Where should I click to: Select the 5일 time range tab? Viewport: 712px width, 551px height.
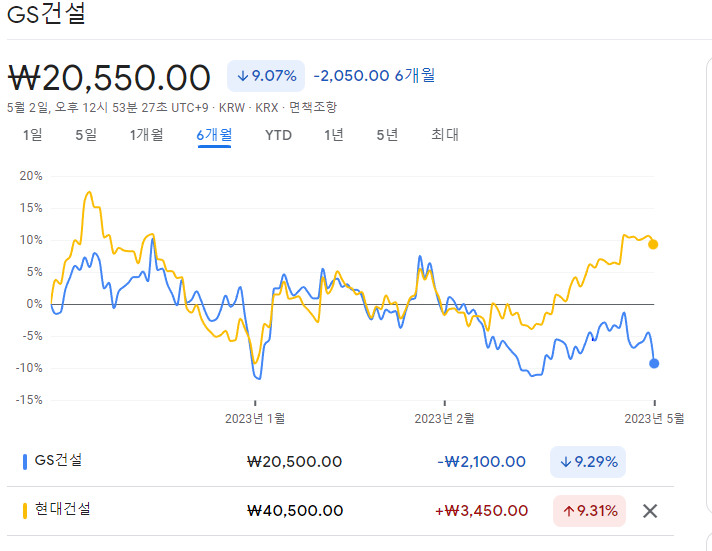[86, 135]
